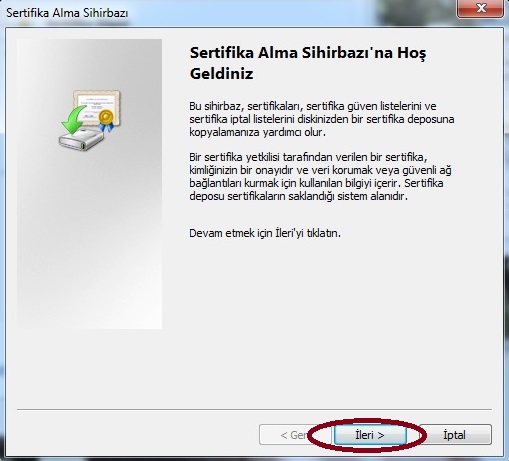Click the paragraph starting "Bir sertifika yetkilisi"

(320, 176)
